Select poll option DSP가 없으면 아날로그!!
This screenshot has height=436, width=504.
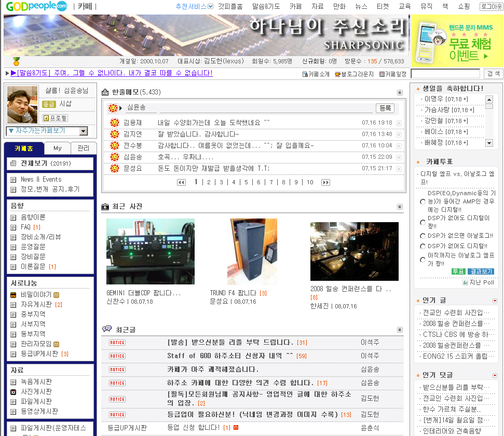[x=423, y=236]
